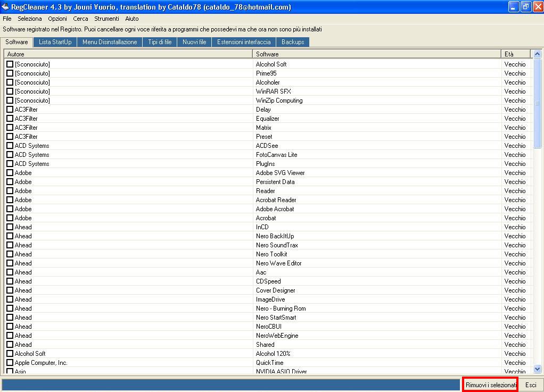Image resolution: width=544 pixels, height=392 pixels.
Task: Tick the QuickTime row checkbox
Action: (x=10, y=363)
